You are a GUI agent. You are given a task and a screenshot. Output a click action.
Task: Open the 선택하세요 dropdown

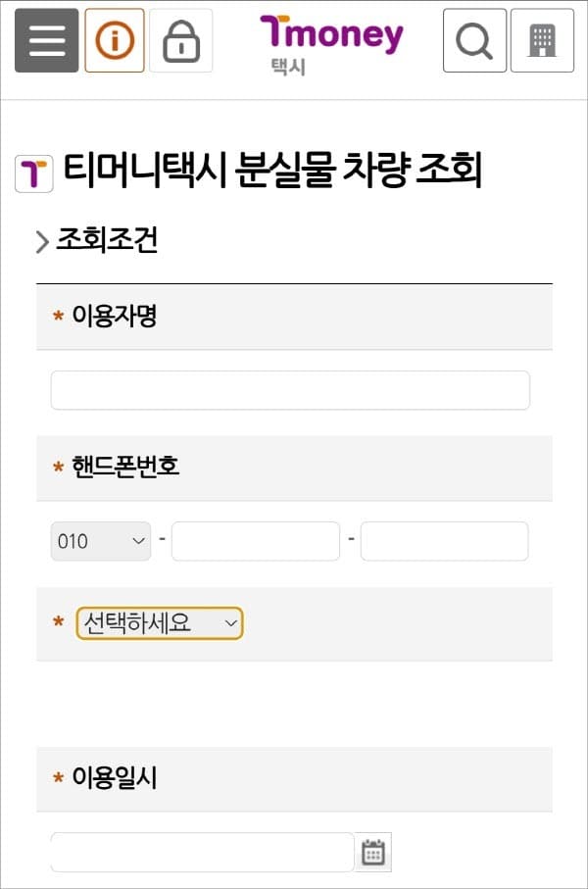[160, 623]
